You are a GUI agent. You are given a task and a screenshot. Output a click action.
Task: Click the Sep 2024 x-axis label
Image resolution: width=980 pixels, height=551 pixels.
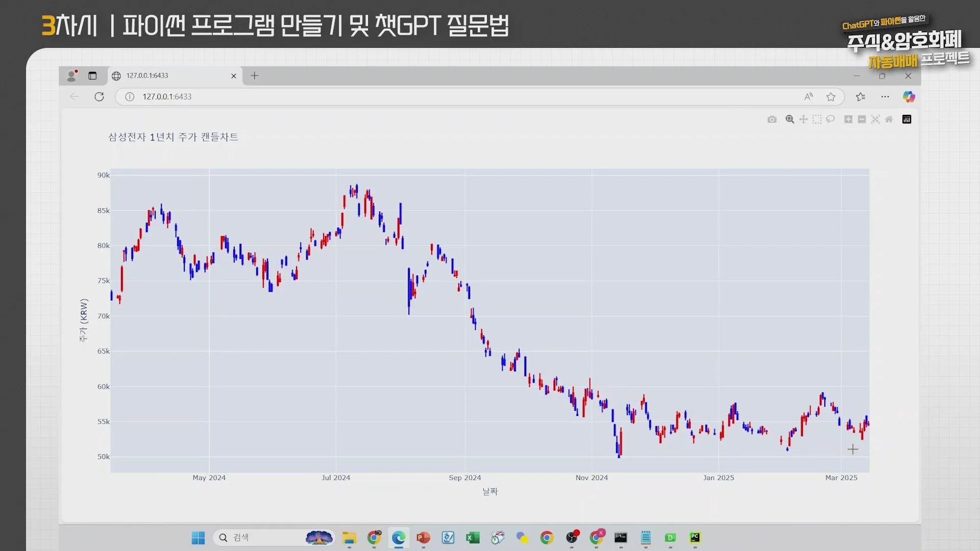(465, 478)
